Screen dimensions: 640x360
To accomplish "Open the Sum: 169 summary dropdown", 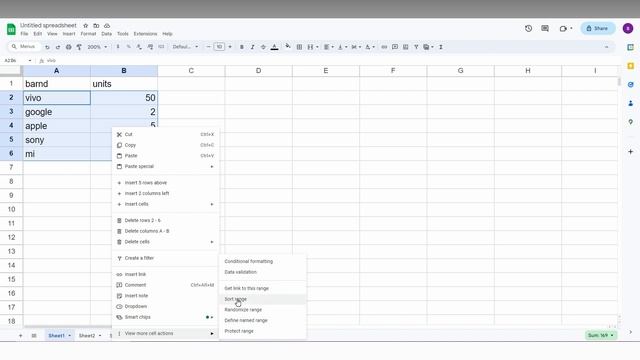I will click(600, 335).
